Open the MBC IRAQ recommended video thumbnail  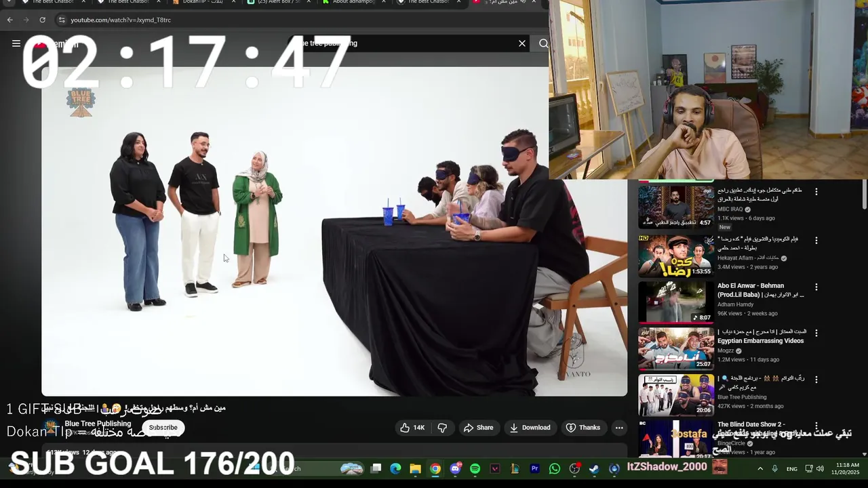[676, 207]
